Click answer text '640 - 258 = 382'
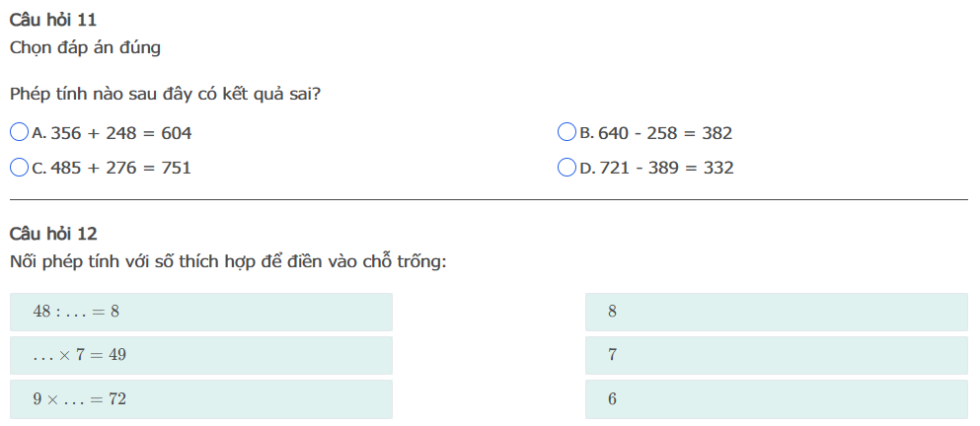 point(665,133)
